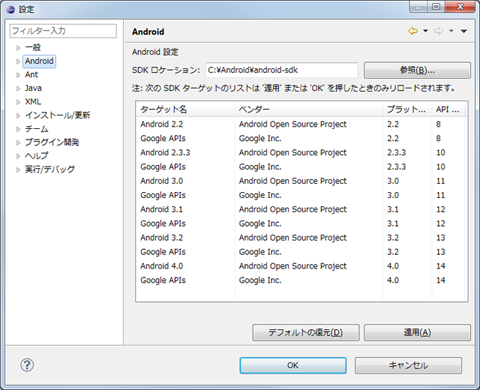Select Google APIs row with platform 2.2
The image size is (480, 390).
301,138
